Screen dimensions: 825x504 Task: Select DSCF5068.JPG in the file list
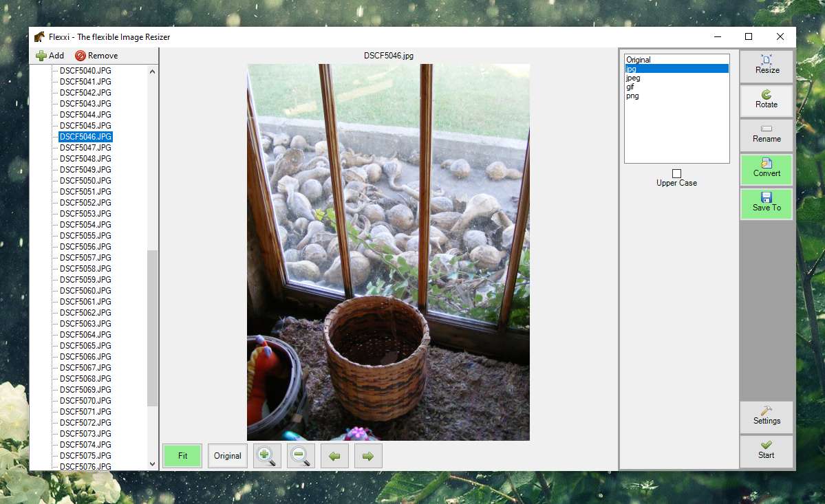[x=85, y=379]
